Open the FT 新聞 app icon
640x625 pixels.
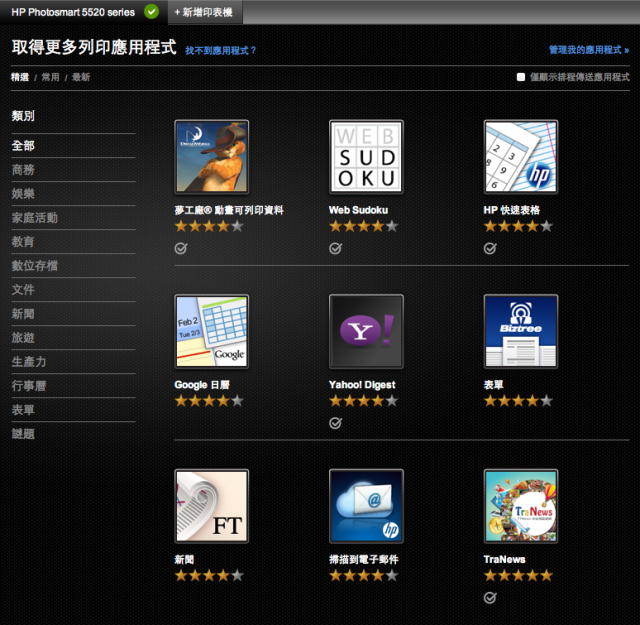coord(211,506)
